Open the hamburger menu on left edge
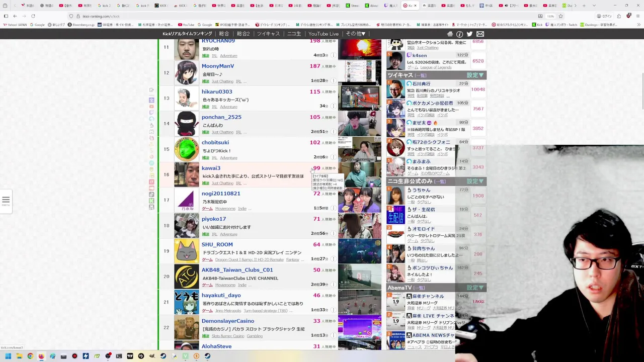Viewport: 644px width, 362px height. [x=6, y=200]
